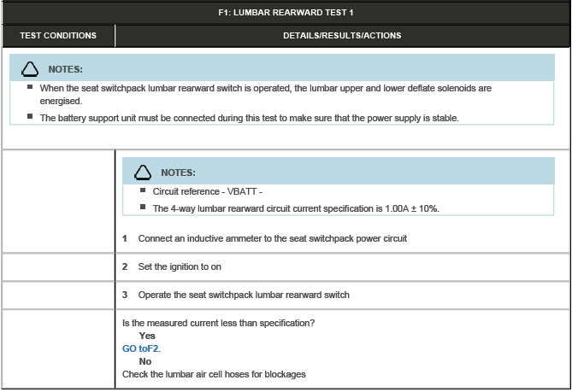Click the DETAILS/RESULTS/ACTIONS column header
The width and height of the screenshot is (572, 392).
click(342, 36)
